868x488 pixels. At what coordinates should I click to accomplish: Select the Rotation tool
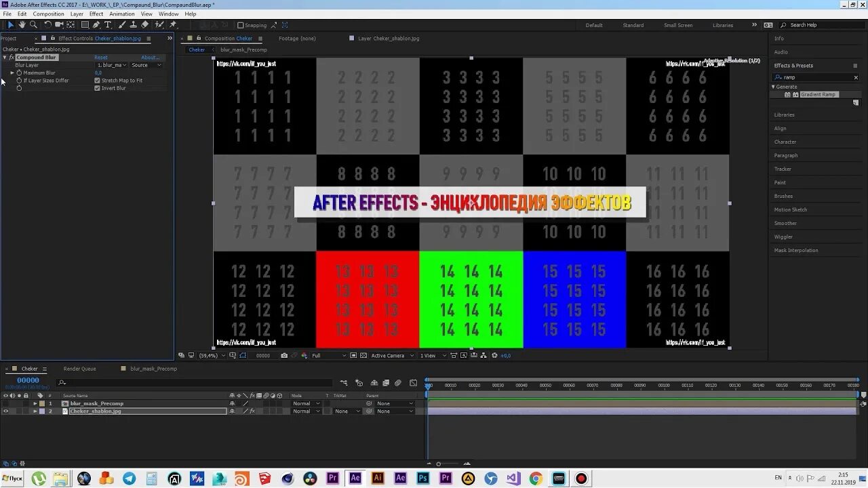47,25
